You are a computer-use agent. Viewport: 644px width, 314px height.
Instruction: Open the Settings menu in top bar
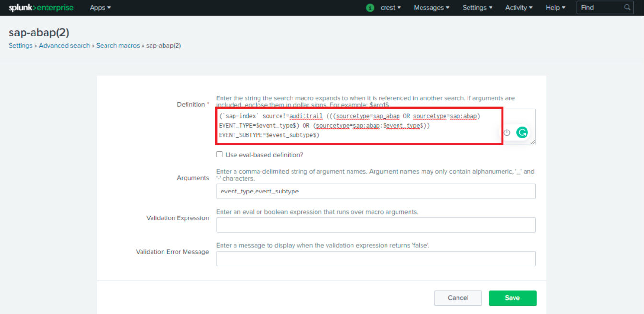[477, 8]
